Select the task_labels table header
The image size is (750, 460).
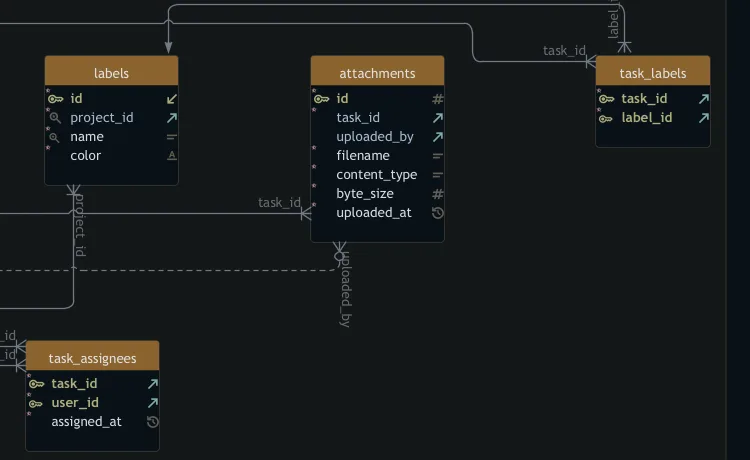tap(653, 71)
